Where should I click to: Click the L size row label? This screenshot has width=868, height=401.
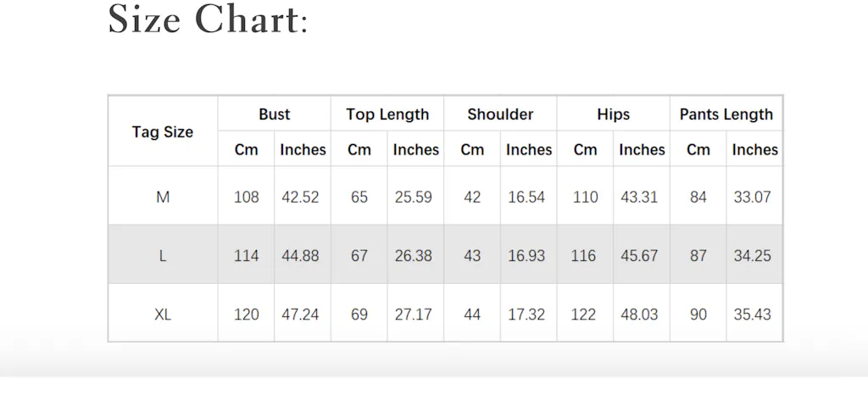pyautogui.click(x=163, y=255)
